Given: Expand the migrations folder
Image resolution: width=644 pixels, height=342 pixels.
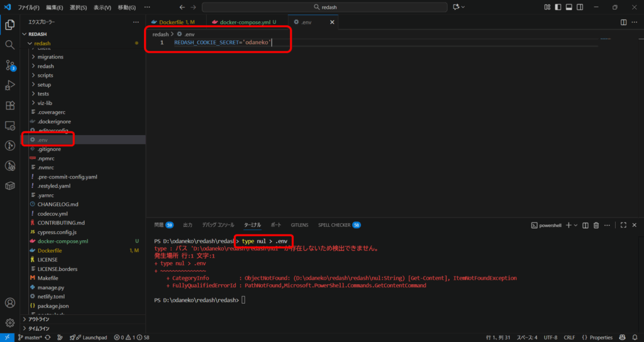Looking at the screenshot, I should click(x=50, y=57).
